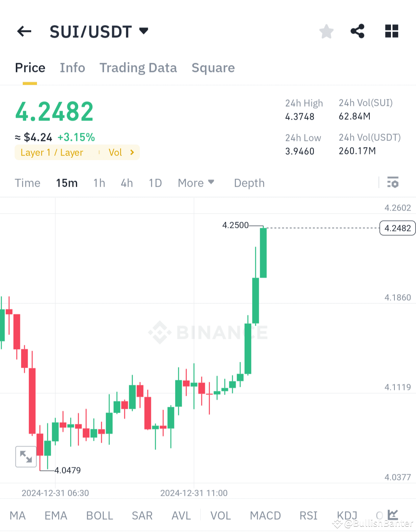Tap the Layer 1 / Layer category tag
Image resolution: width=416 pixels, height=532 pixels.
tap(52, 152)
